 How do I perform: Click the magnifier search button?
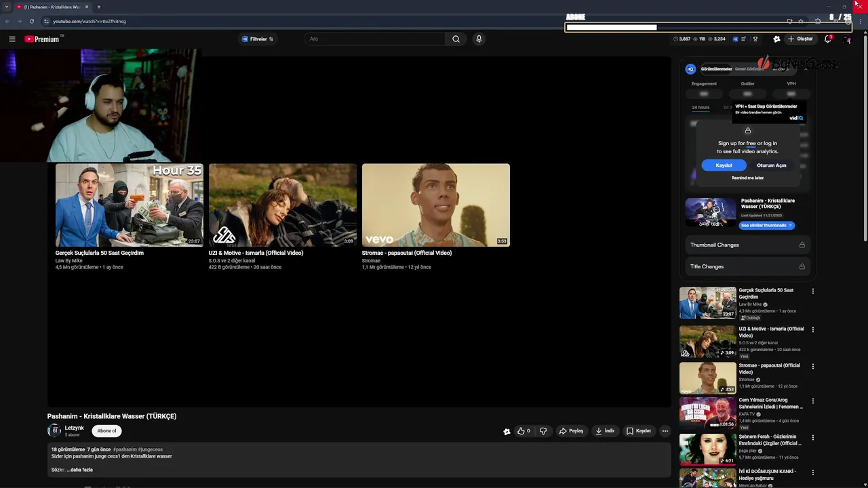[456, 39]
